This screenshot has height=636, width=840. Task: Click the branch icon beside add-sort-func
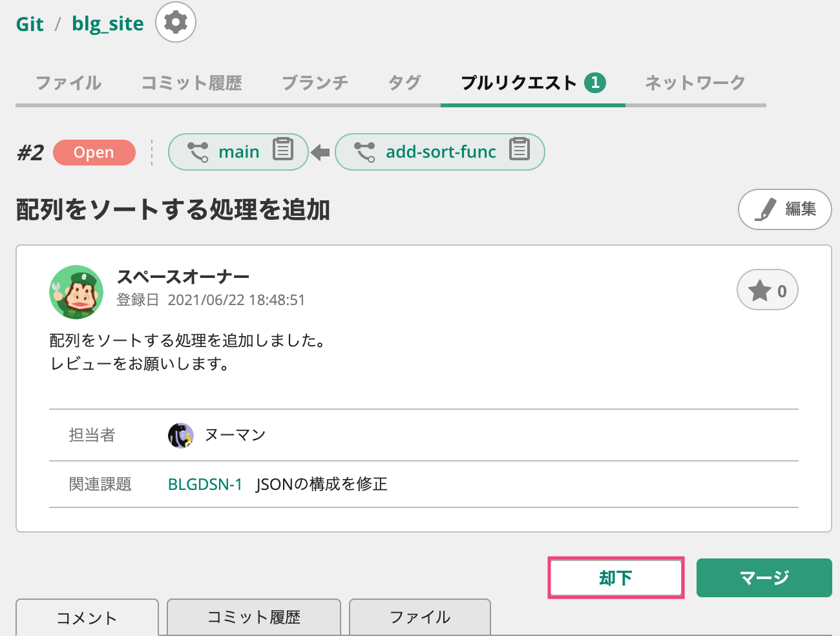pos(366,151)
